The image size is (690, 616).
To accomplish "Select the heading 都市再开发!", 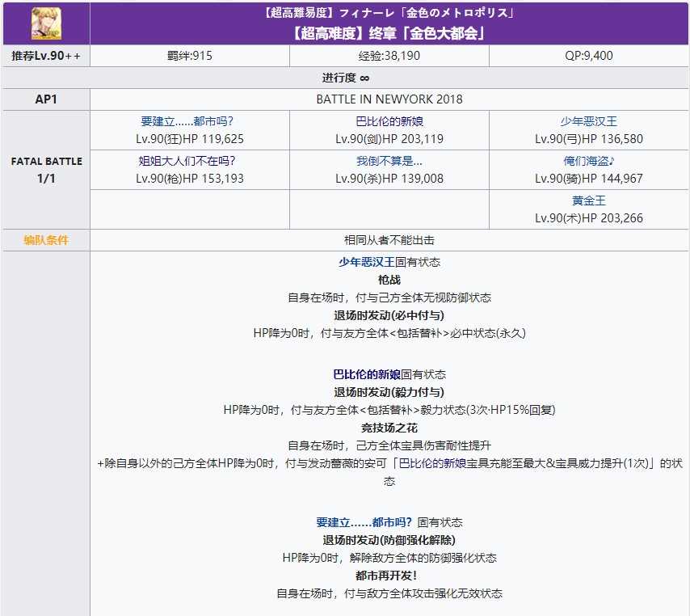I will [386, 576].
